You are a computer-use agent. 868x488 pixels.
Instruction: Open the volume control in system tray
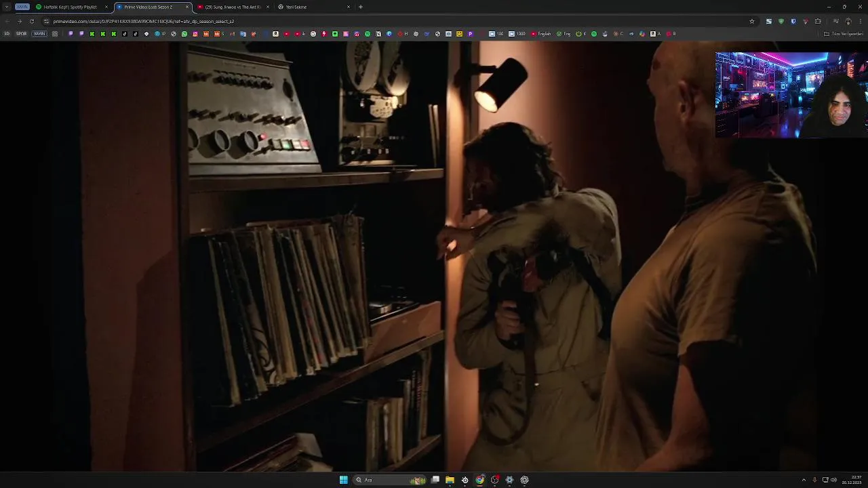834,480
